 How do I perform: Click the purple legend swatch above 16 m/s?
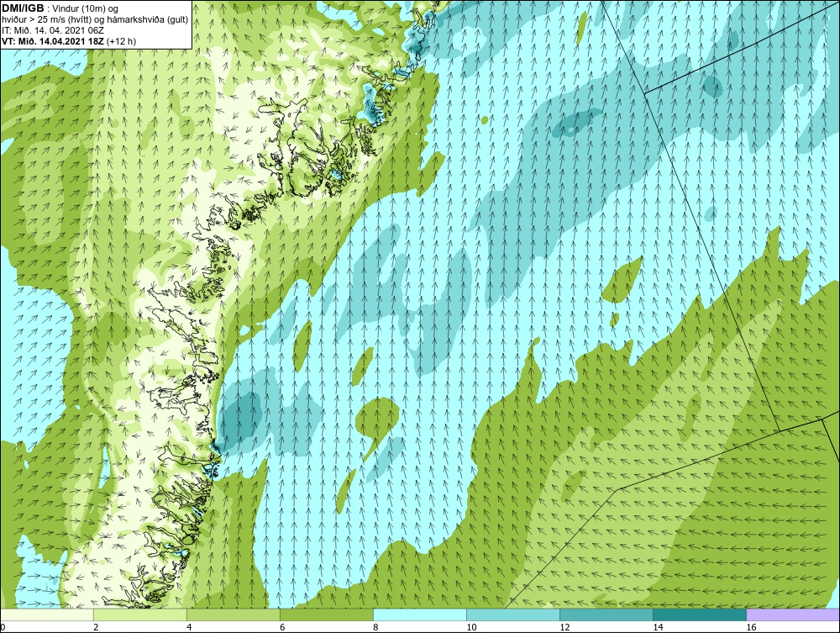click(792, 615)
